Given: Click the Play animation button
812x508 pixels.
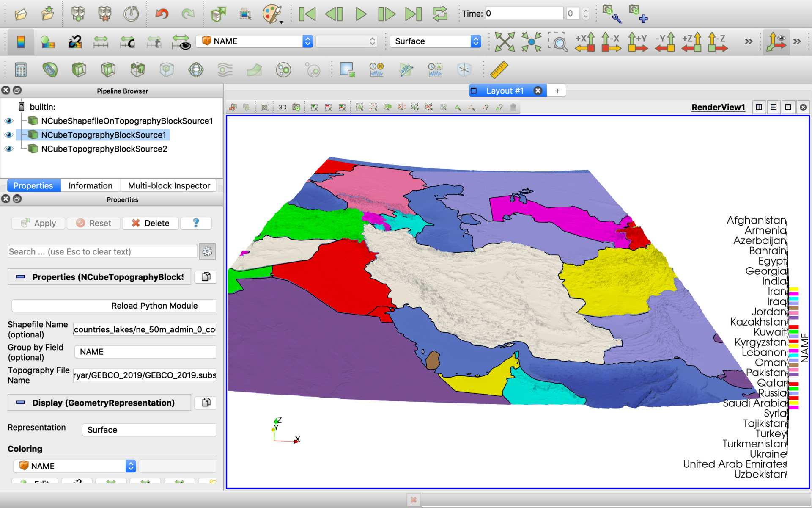Looking at the screenshot, I should [361, 14].
